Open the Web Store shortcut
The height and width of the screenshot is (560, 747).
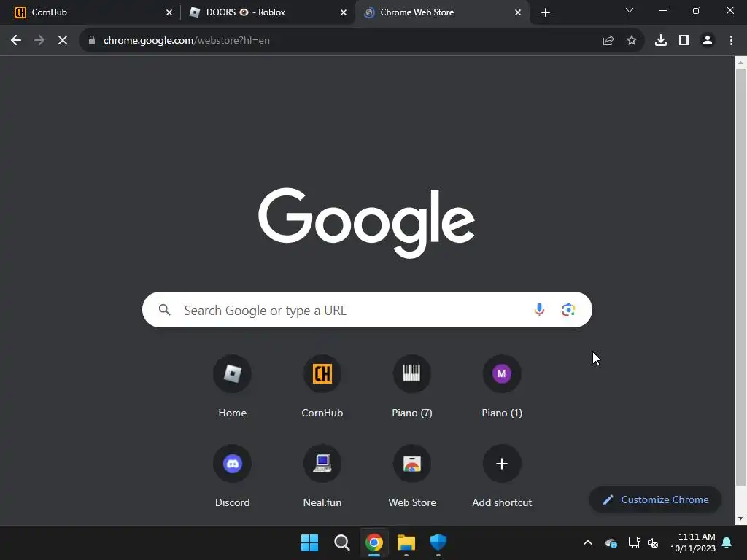click(412, 476)
